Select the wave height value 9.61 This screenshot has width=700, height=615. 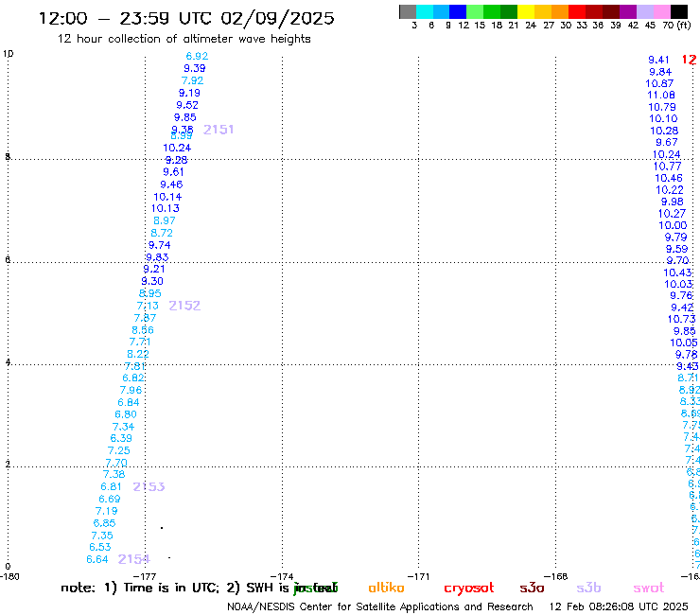coord(173,172)
